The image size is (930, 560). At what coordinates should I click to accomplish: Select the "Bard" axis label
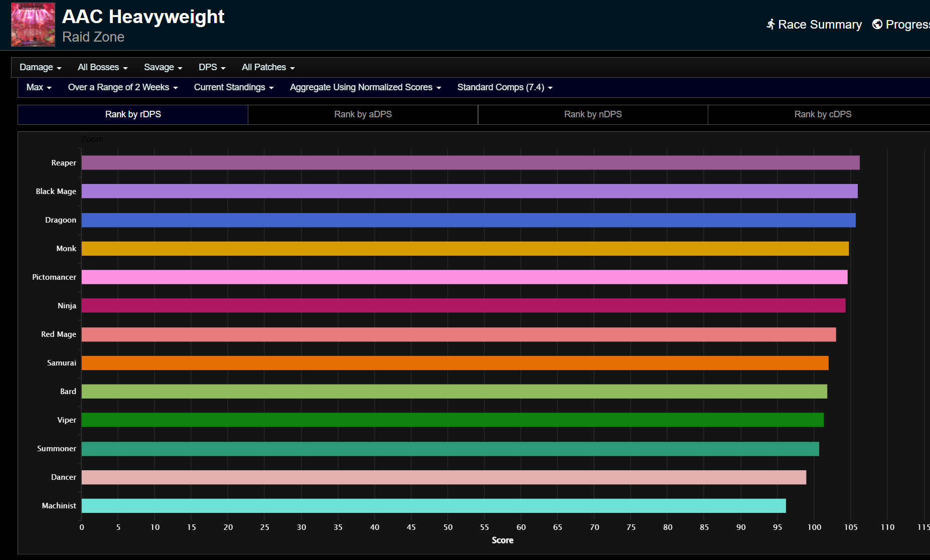coord(68,392)
